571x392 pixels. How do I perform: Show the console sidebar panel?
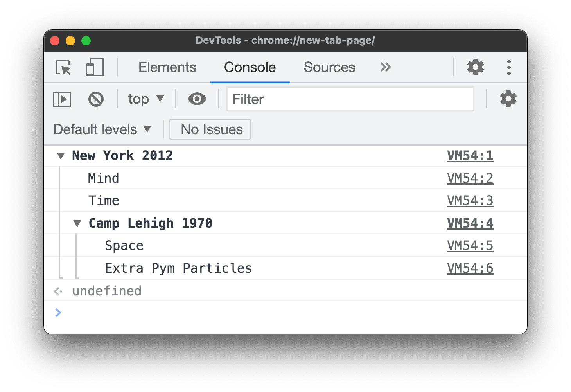(61, 99)
